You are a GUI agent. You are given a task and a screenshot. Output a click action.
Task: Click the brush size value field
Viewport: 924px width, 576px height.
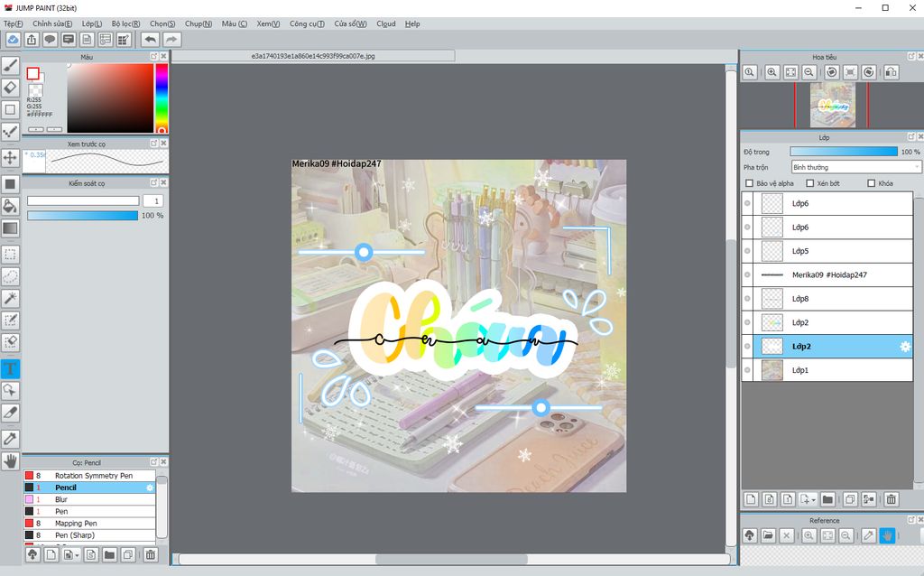click(x=153, y=201)
